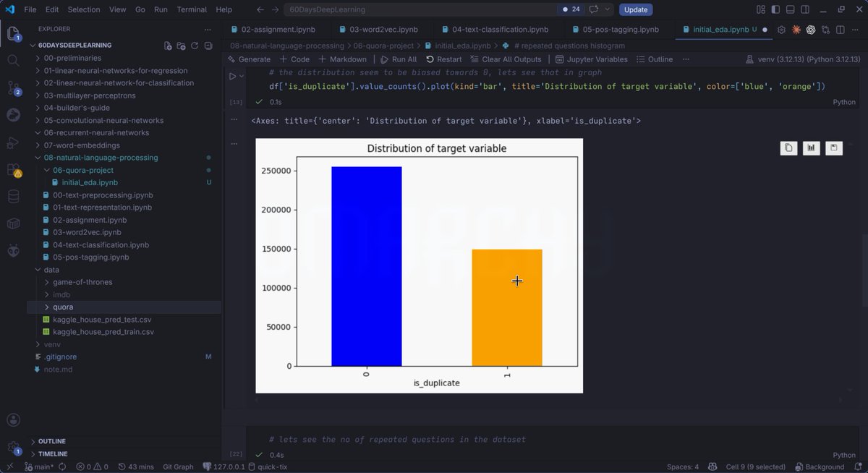The image size is (868, 473).
Task: Customize layout from title bar icon
Action: (x=760, y=9)
